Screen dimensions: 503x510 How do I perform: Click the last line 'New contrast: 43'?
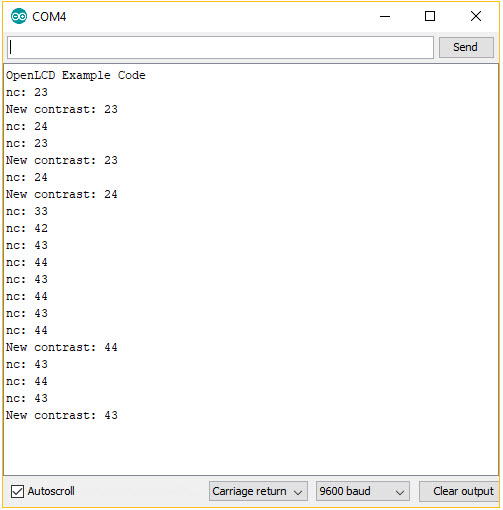62,415
